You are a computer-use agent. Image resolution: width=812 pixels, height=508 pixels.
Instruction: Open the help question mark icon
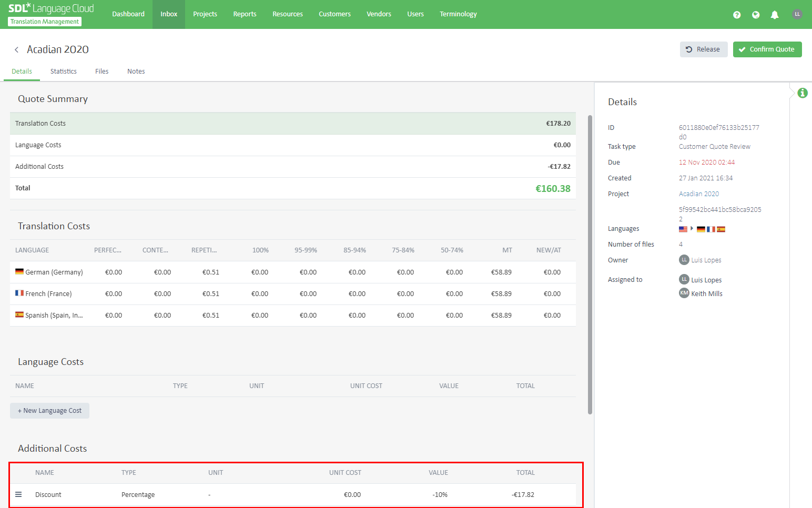coord(737,15)
